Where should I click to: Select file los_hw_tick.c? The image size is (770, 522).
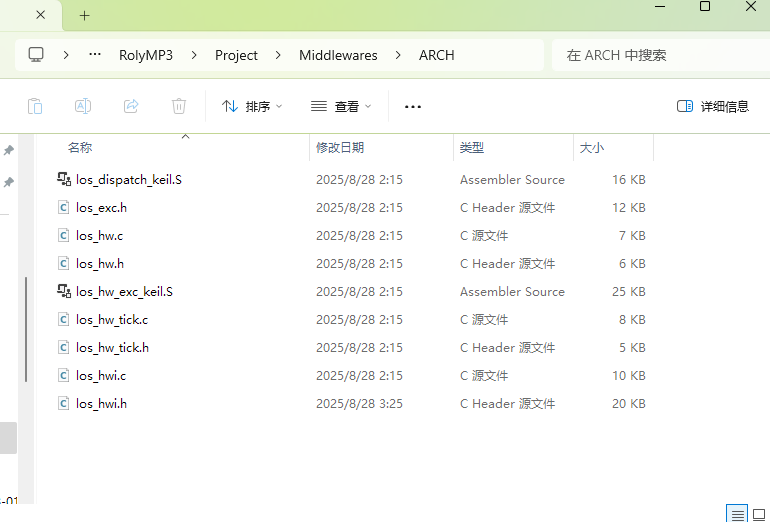[x=112, y=320]
